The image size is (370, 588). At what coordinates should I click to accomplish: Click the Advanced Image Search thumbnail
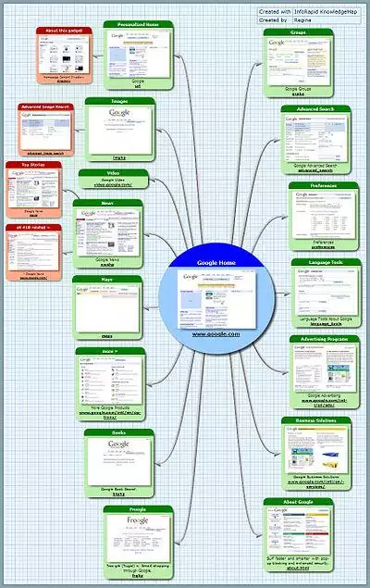pos(45,130)
